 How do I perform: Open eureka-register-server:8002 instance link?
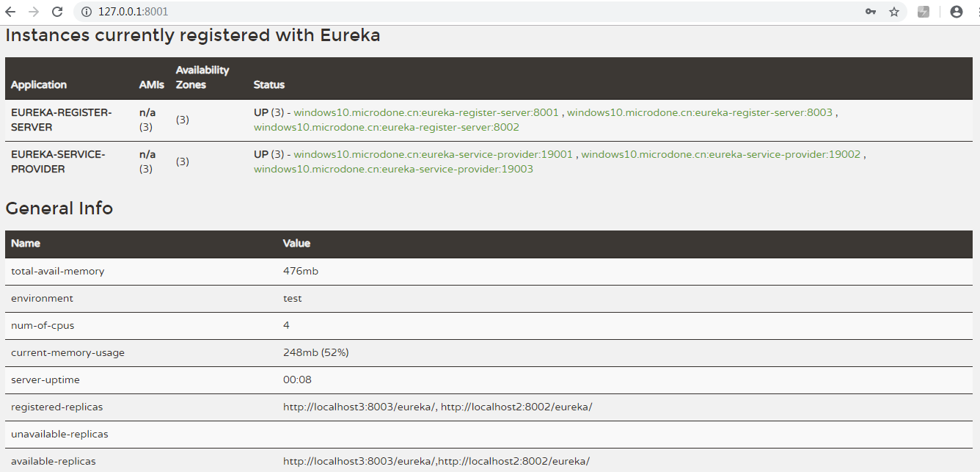point(387,127)
